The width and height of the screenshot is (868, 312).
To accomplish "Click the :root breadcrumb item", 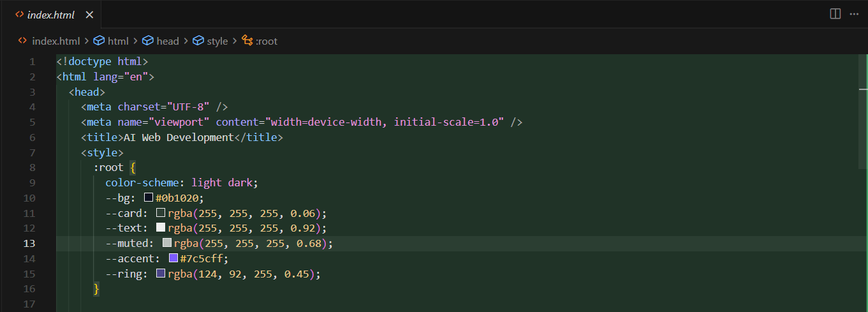I will [267, 41].
